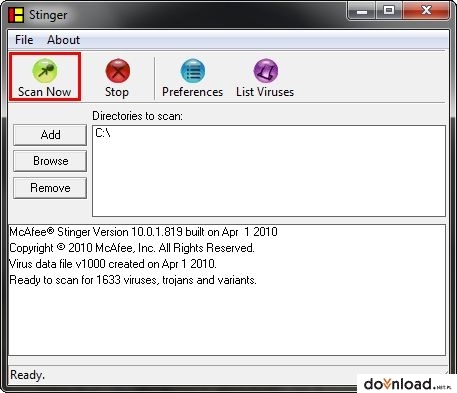Click the Remove button
The width and height of the screenshot is (457, 393).
pyautogui.click(x=50, y=188)
